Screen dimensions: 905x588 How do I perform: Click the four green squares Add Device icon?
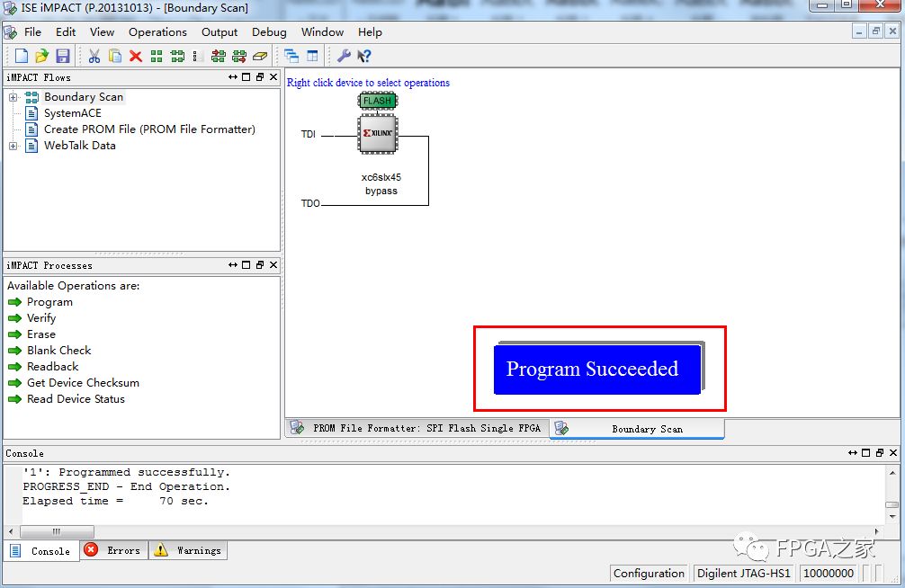pyautogui.click(x=157, y=56)
